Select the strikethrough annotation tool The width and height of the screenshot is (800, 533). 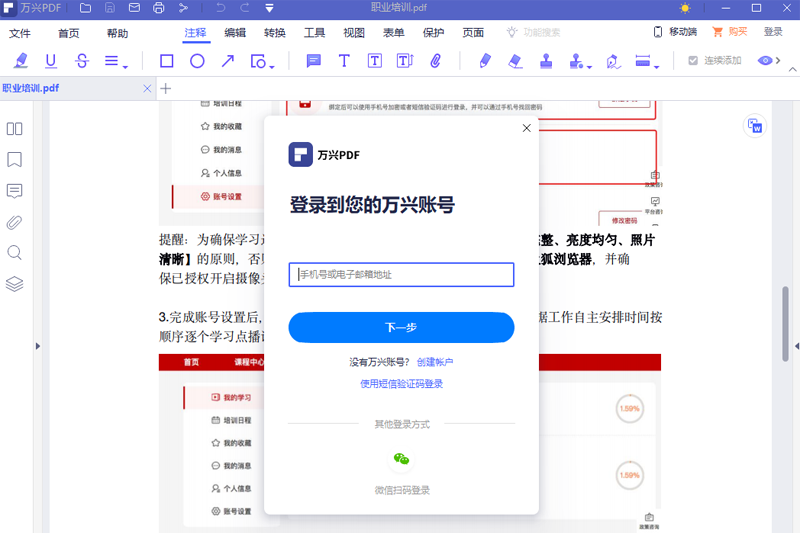tap(82, 61)
